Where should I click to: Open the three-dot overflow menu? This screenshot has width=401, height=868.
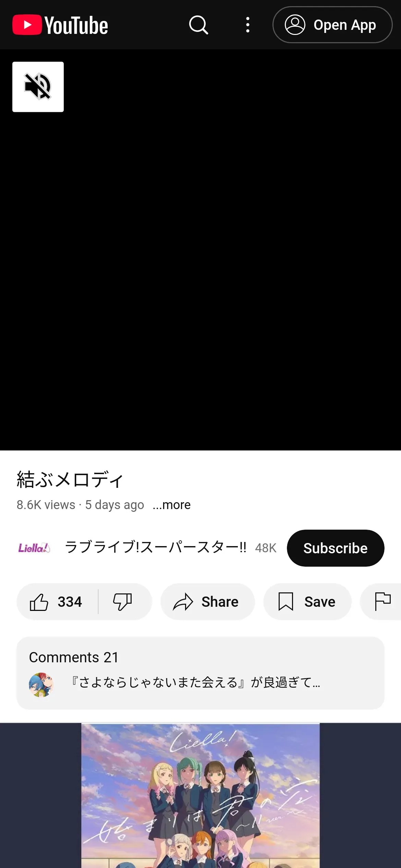tap(247, 25)
